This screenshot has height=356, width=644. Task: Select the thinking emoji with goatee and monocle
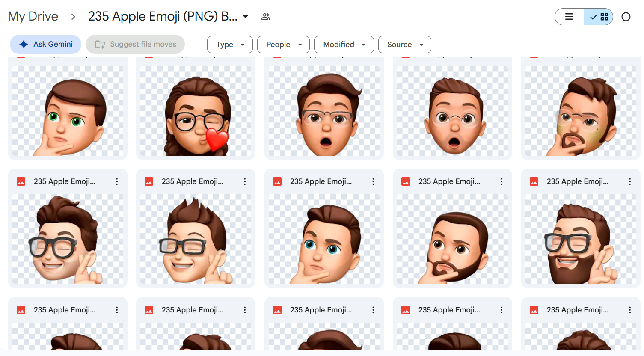(581, 111)
